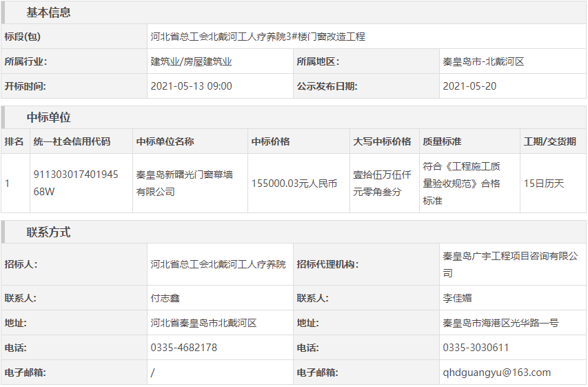This screenshot has width=588, height=387.
Task: Click the tenderer's 联系人 label
Action: [x=20, y=299]
